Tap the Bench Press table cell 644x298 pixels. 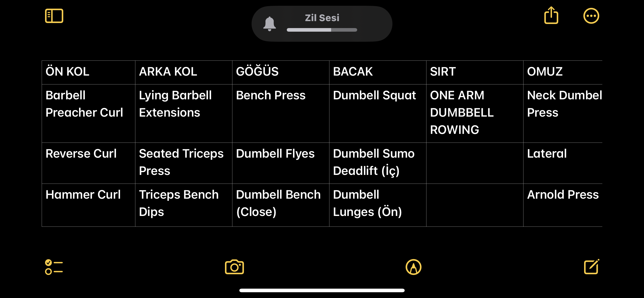(281, 113)
